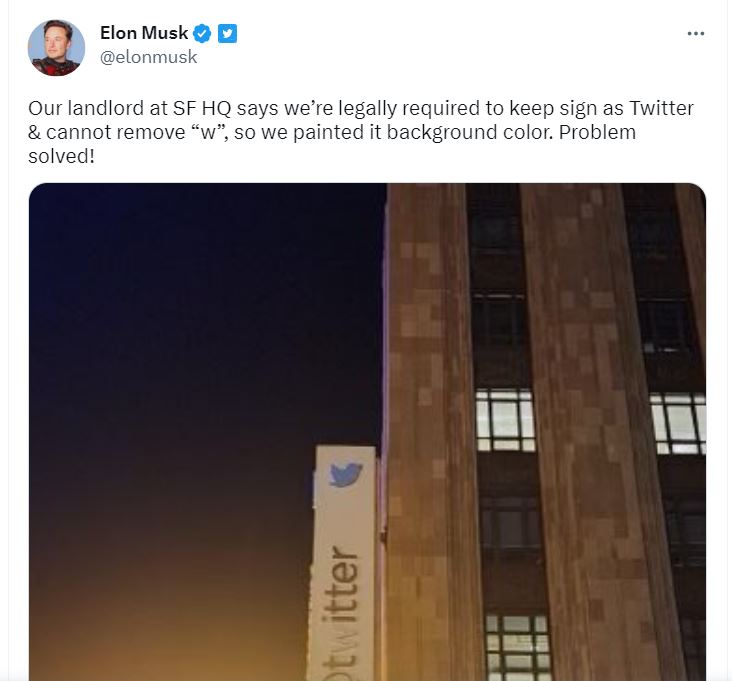This screenshot has width=732, height=681.
Task: Click the ampersand in the tweet text
Action: click(x=34, y=132)
